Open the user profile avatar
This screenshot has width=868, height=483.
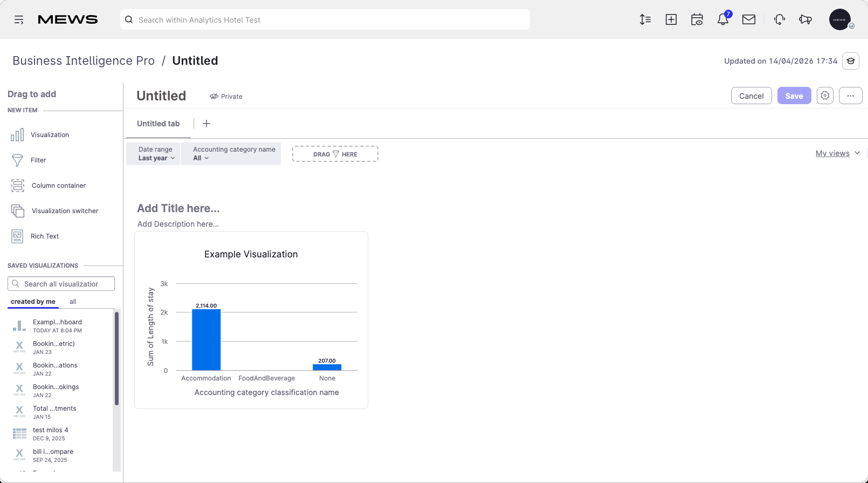tap(840, 20)
